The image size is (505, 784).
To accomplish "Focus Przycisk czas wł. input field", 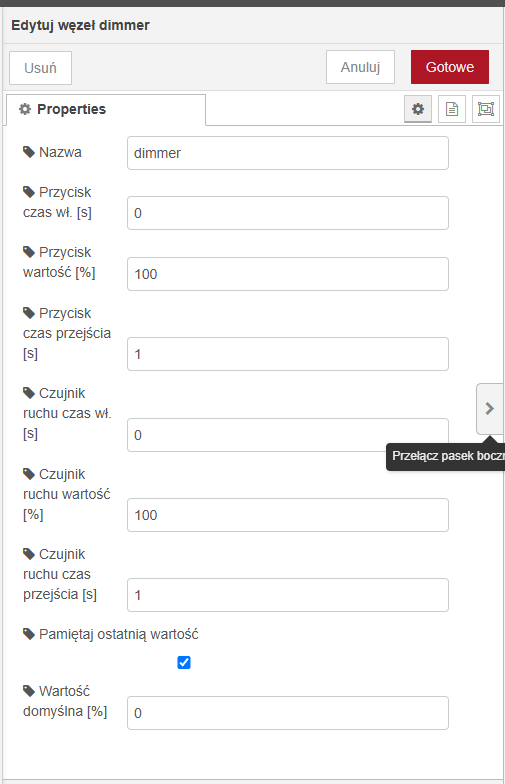I will 288,213.
